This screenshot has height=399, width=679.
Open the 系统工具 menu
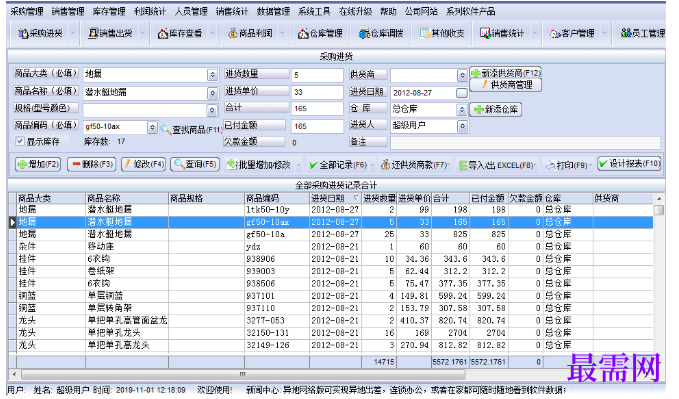(314, 11)
